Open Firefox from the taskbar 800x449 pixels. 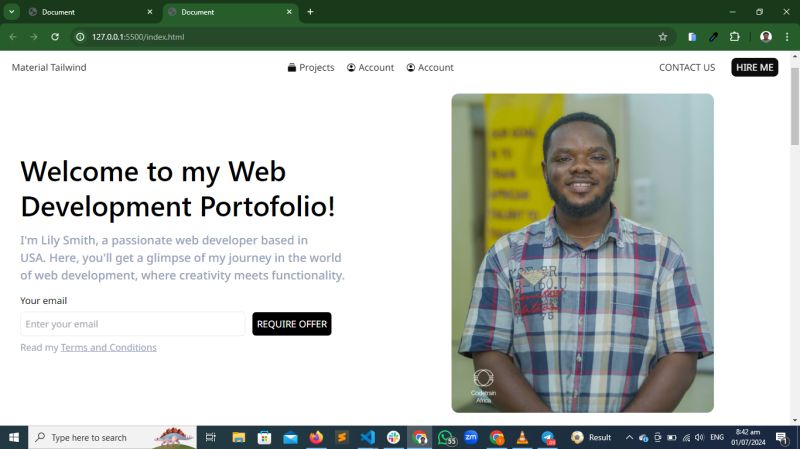coord(316,437)
